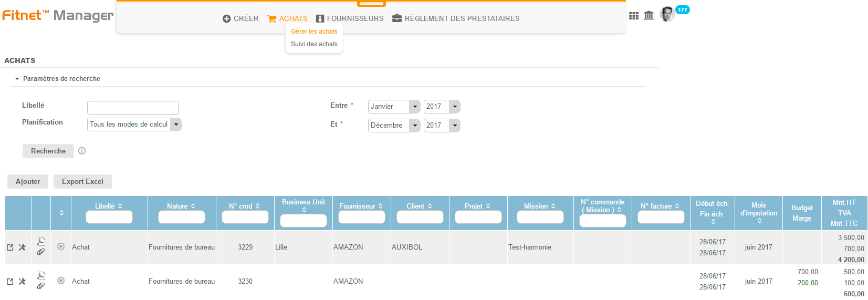
Task: Open the PDF icon for order 3230
Action: tap(40, 276)
